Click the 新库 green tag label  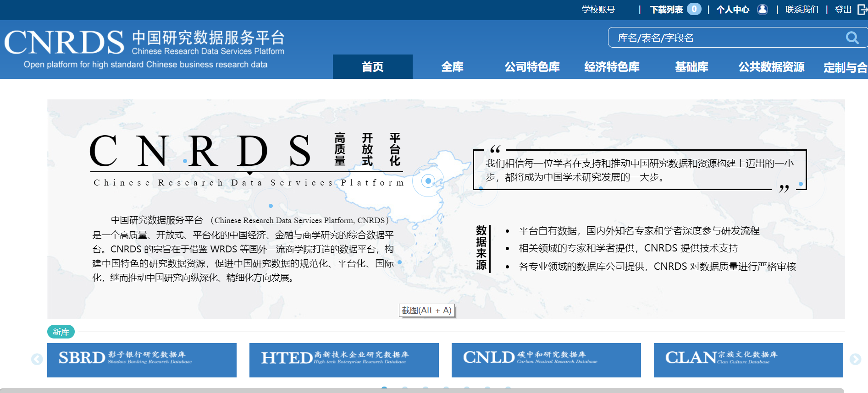click(61, 332)
